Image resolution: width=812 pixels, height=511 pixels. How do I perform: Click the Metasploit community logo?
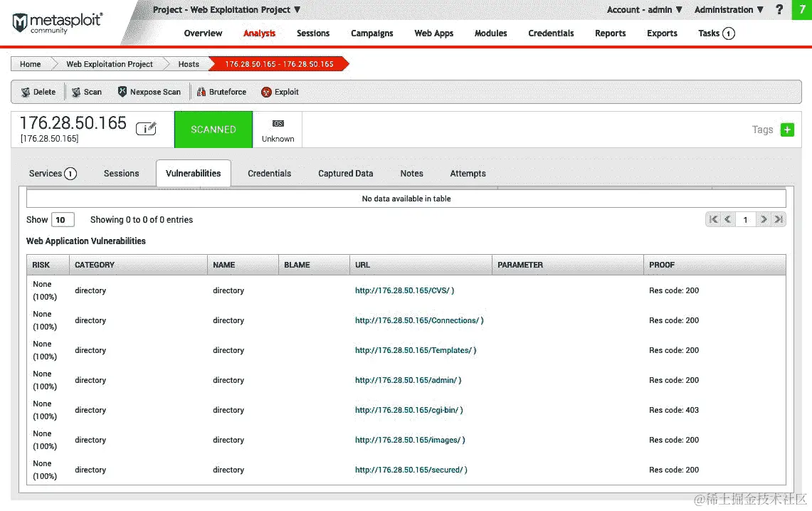[57, 23]
